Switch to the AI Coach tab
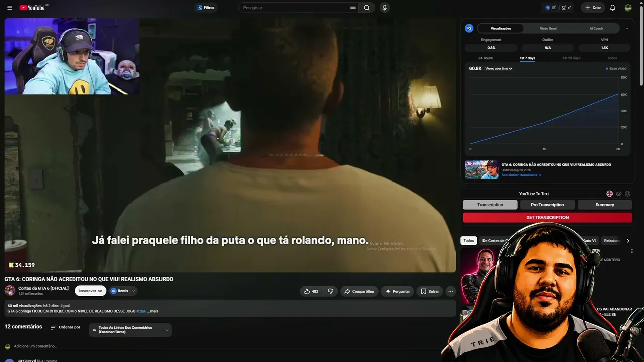The width and height of the screenshot is (644, 362). (x=596, y=28)
